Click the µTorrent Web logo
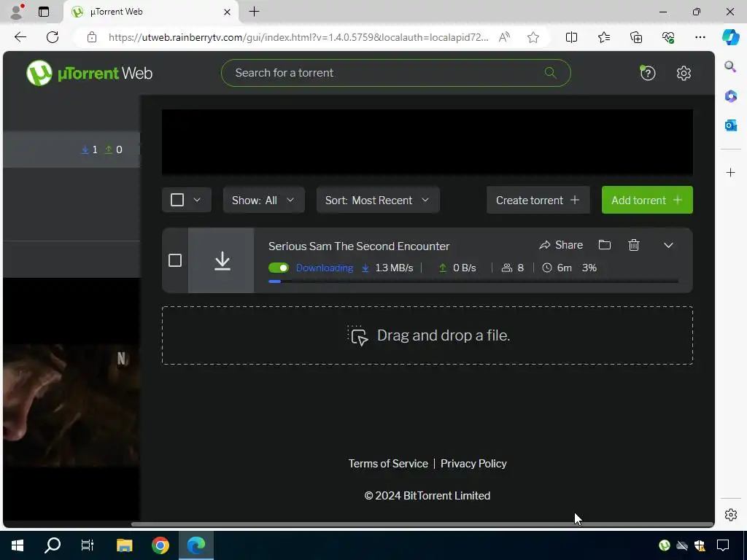 click(x=89, y=74)
